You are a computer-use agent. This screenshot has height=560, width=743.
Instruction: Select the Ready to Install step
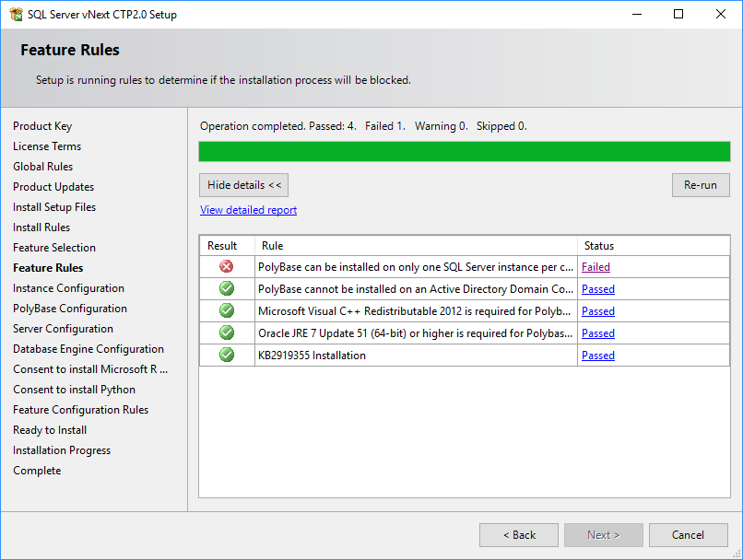point(49,429)
